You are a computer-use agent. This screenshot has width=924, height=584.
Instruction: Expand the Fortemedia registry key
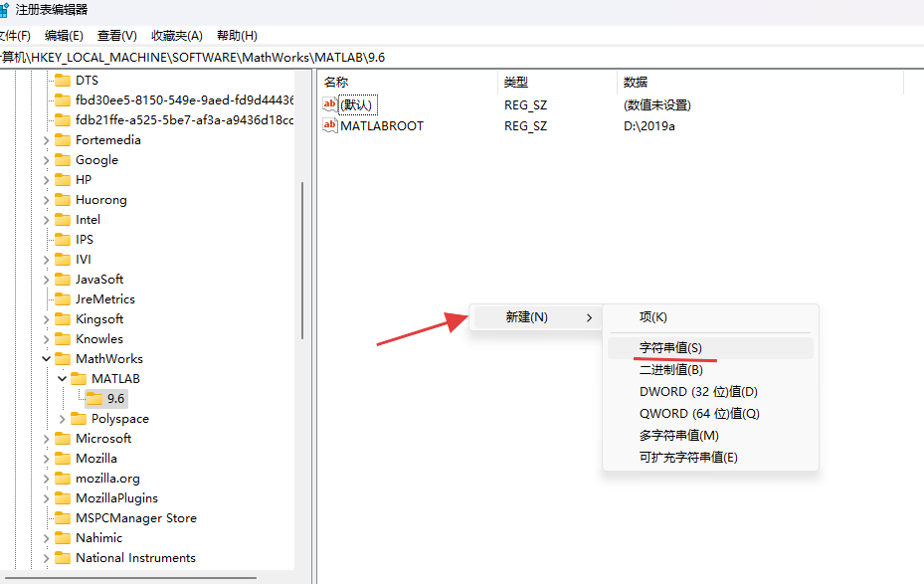tap(46, 140)
